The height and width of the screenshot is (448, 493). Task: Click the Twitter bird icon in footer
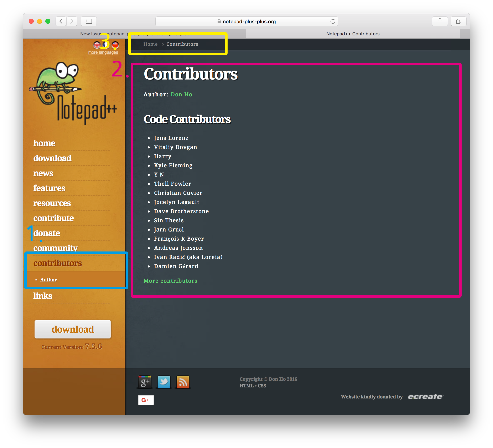[164, 382]
